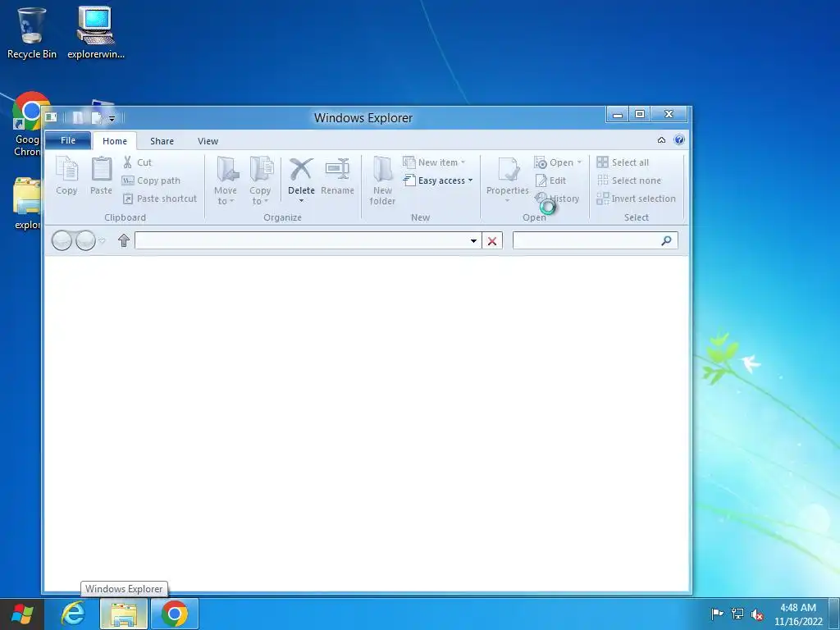This screenshot has height=630, width=840.
Task: Create a New folder
Action: (x=382, y=180)
